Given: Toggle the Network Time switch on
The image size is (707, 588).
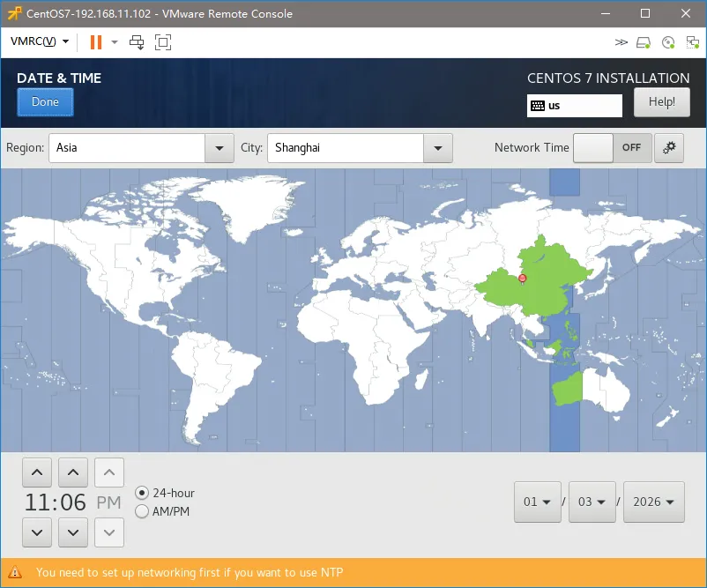Looking at the screenshot, I should coord(613,147).
